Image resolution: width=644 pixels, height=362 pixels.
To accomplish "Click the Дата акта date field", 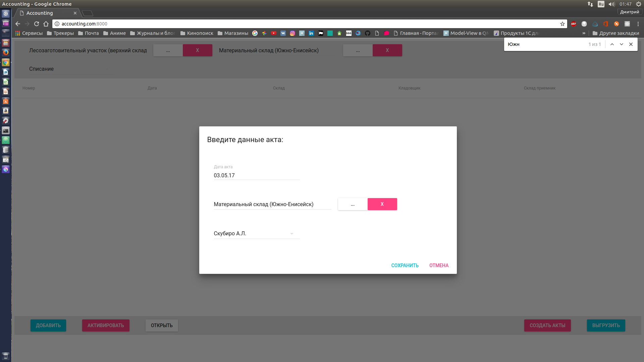I will [256, 175].
